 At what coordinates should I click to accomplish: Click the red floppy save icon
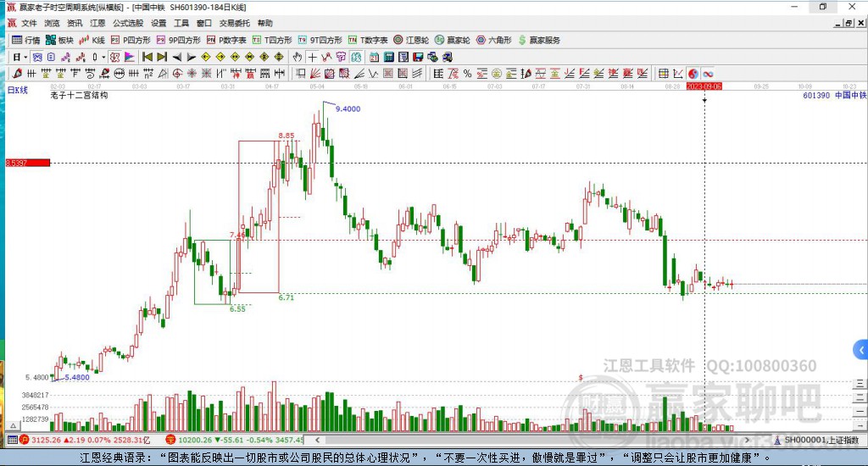[418, 57]
